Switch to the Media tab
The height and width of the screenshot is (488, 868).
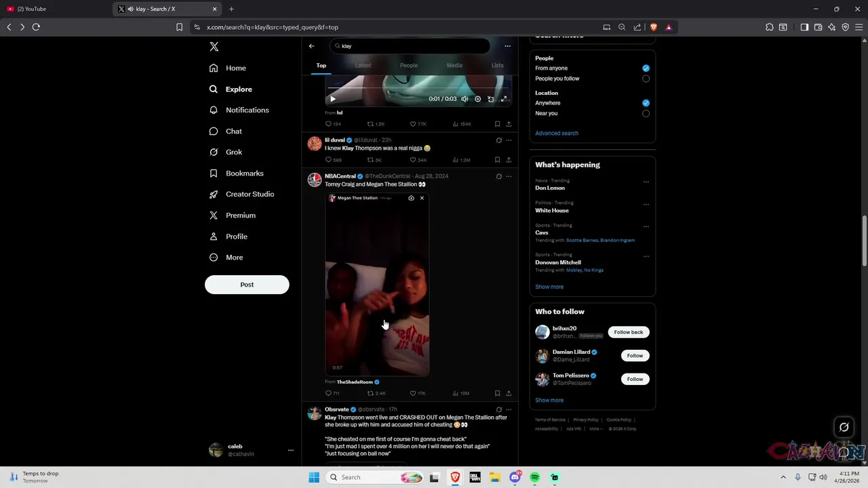point(454,65)
